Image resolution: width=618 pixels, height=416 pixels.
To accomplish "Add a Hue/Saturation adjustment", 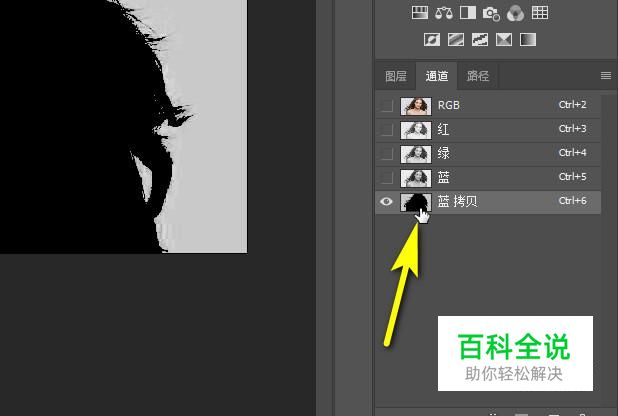I will pos(420,13).
